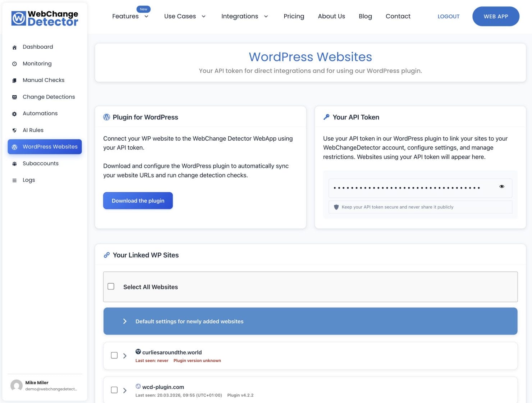The height and width of the screenshot is (403, 532).
Task: Click the Automations gear icon
Action: point(14,113)
